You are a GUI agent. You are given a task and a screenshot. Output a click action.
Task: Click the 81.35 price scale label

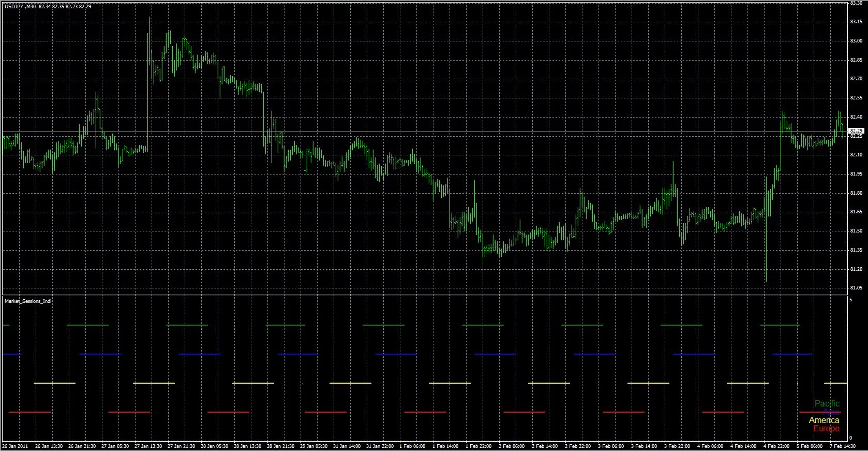[856, 250]
